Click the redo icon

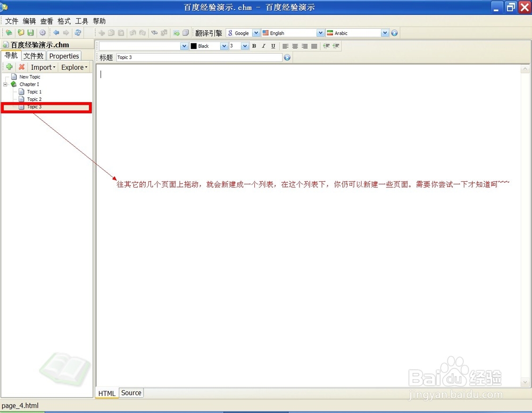143,33
